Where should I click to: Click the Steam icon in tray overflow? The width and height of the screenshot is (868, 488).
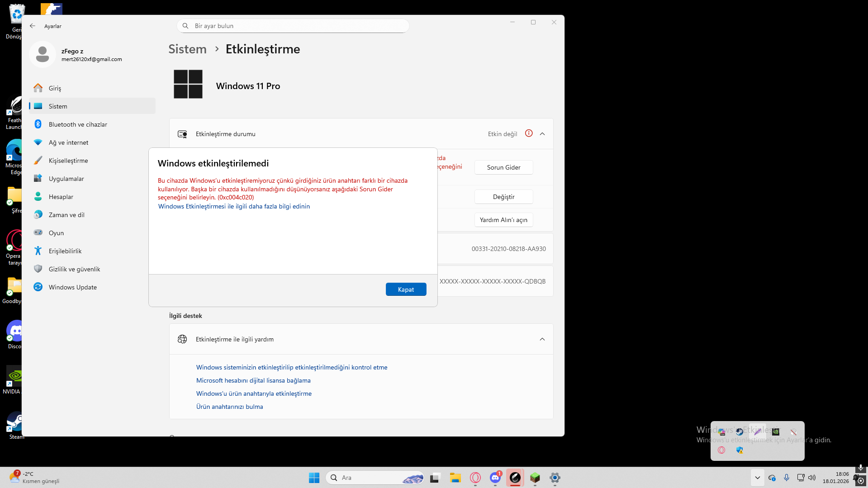tap(740, 432)
